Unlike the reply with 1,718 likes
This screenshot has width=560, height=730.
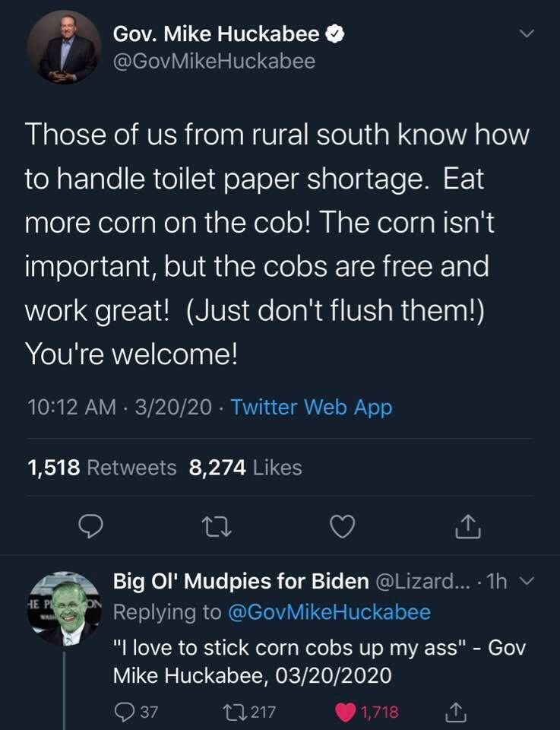coord(346,712)
